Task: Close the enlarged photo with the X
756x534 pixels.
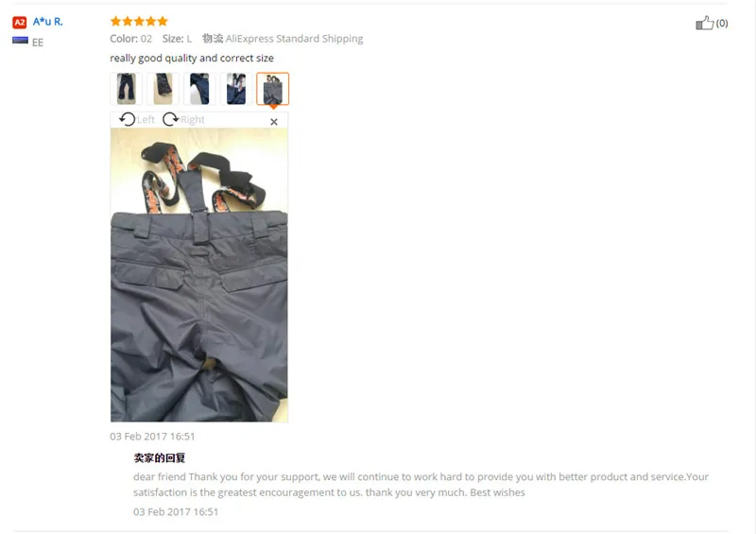Action: tap(274, 122)
